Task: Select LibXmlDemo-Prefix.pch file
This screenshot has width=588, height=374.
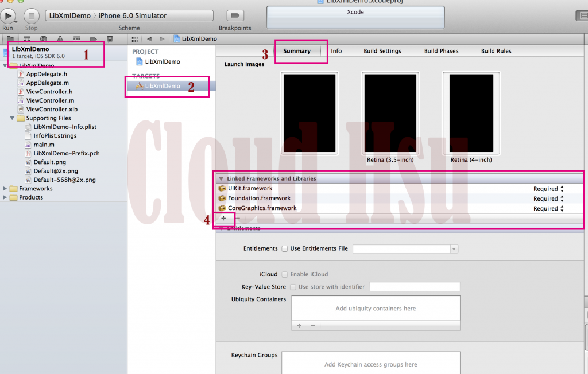Action: tap(67, 153)
